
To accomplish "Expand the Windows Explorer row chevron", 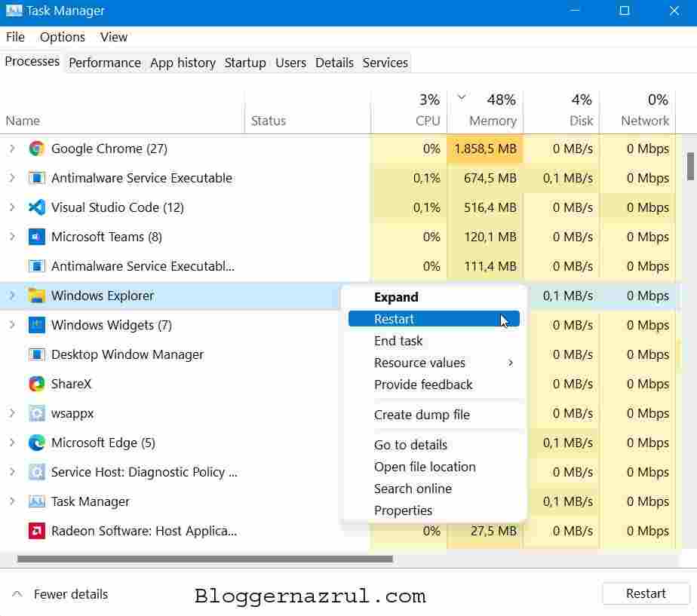I will click(x=12, y=296).
